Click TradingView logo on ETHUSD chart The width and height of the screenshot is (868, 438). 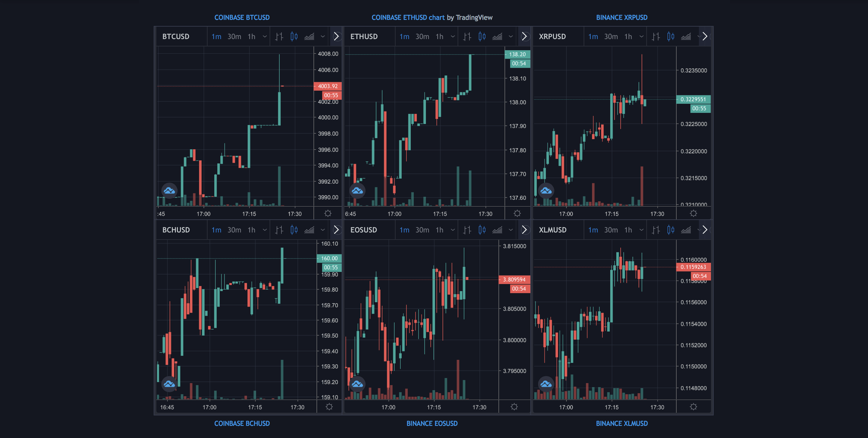[x=357, y=191]
